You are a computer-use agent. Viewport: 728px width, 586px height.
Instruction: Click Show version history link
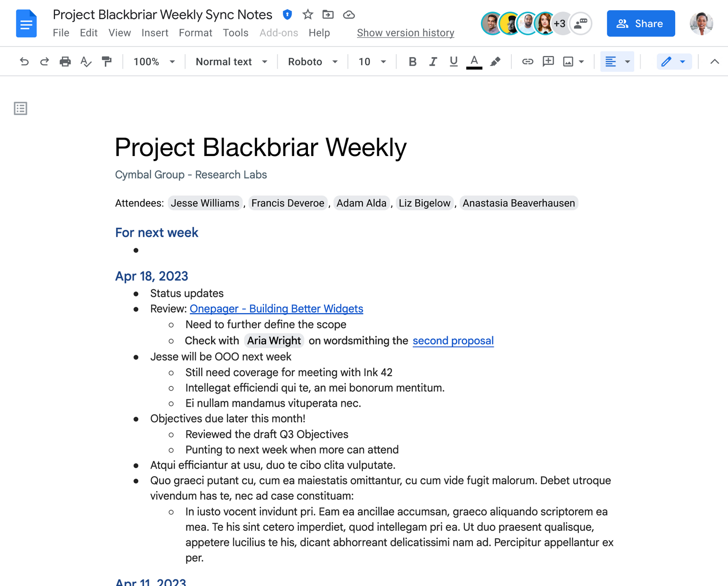point(405,33)
